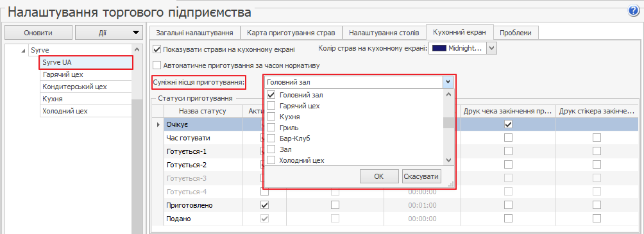This screenshot has width=644, height=234.
Task: Collapse the Суміжні місця приготування dropdown arrow
Action: [x=448, y=82]
